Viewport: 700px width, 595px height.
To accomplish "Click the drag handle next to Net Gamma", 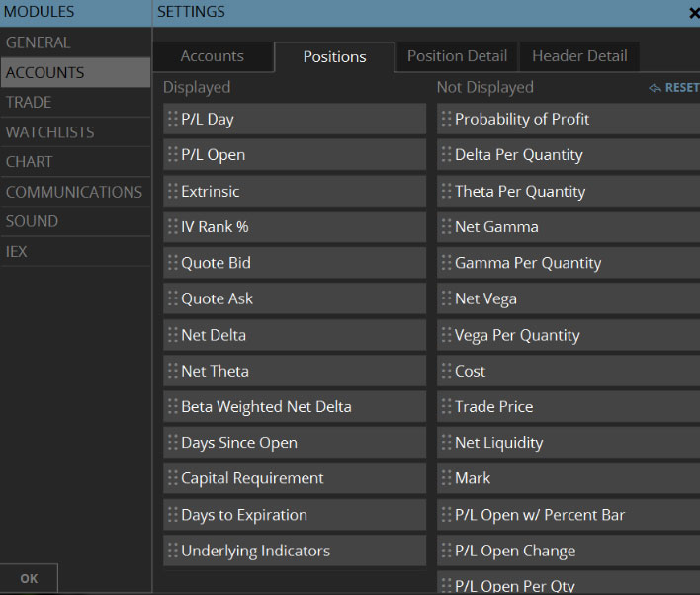I will (447, 227).
